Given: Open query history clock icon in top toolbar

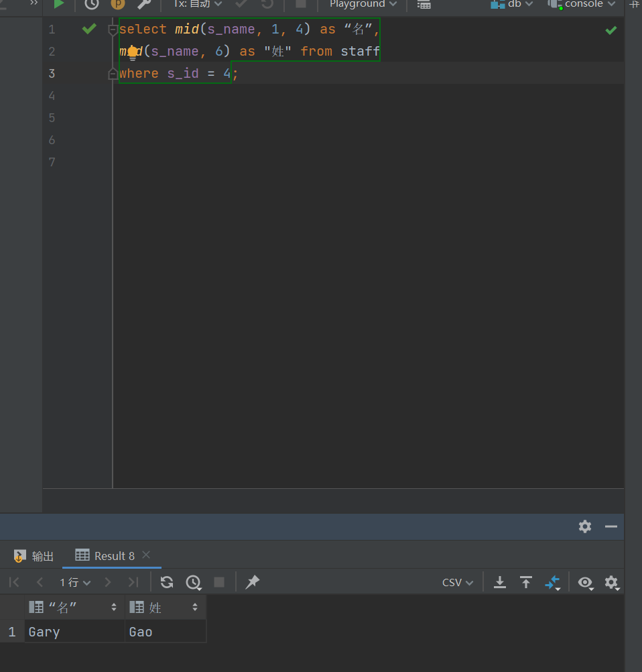Looking at the screenshot, I should (92, 4).
